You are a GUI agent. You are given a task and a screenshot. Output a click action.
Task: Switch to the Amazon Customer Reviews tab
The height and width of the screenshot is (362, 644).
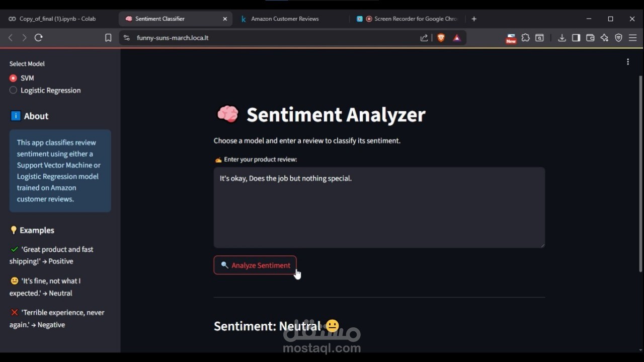click(x=285, y=19)
